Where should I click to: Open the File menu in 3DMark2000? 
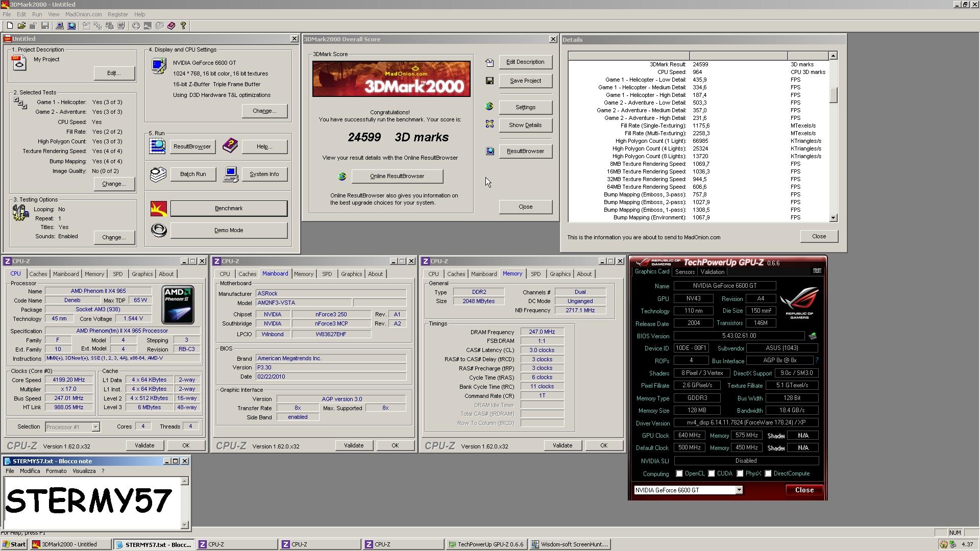(x=7, y=14)
